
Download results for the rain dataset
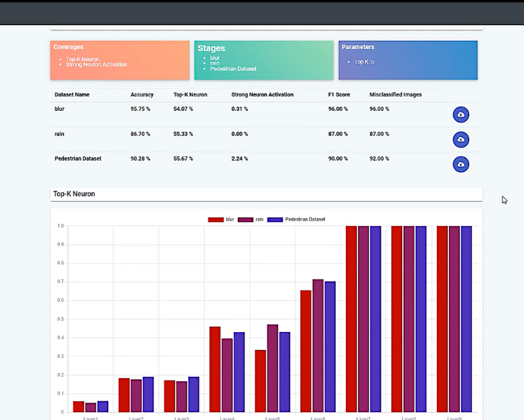(x=461, y=140)
